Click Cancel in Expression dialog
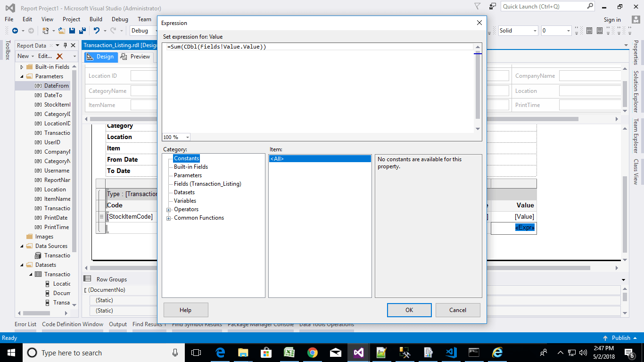 [458, 310]
